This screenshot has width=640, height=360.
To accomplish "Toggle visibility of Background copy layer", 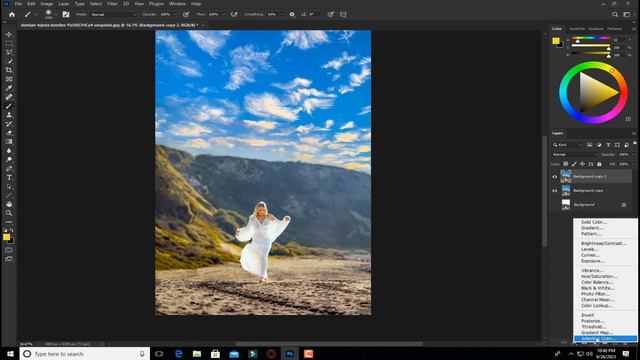I will (555, 191).
